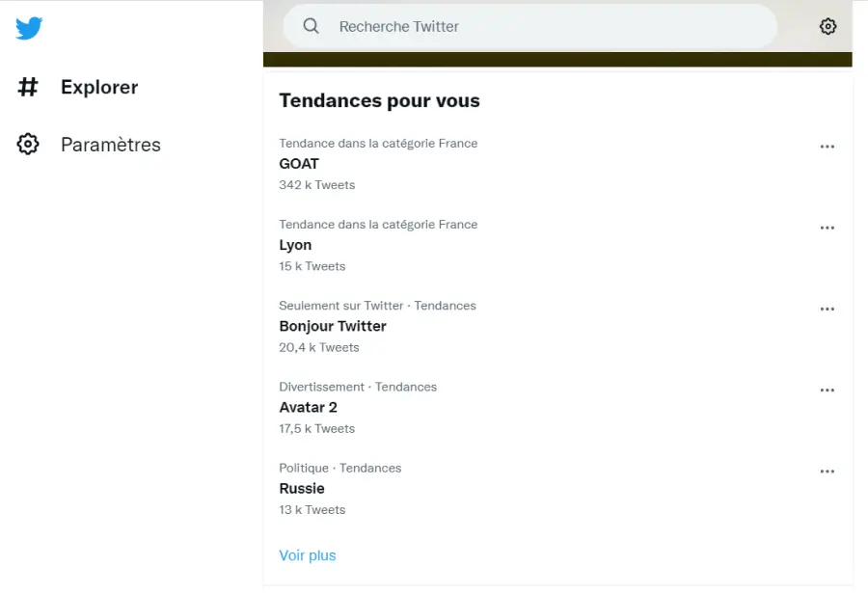The image size is (868, 593).
Task: Click the Tendances pour vous heading
Action: (x=379, y=101)
